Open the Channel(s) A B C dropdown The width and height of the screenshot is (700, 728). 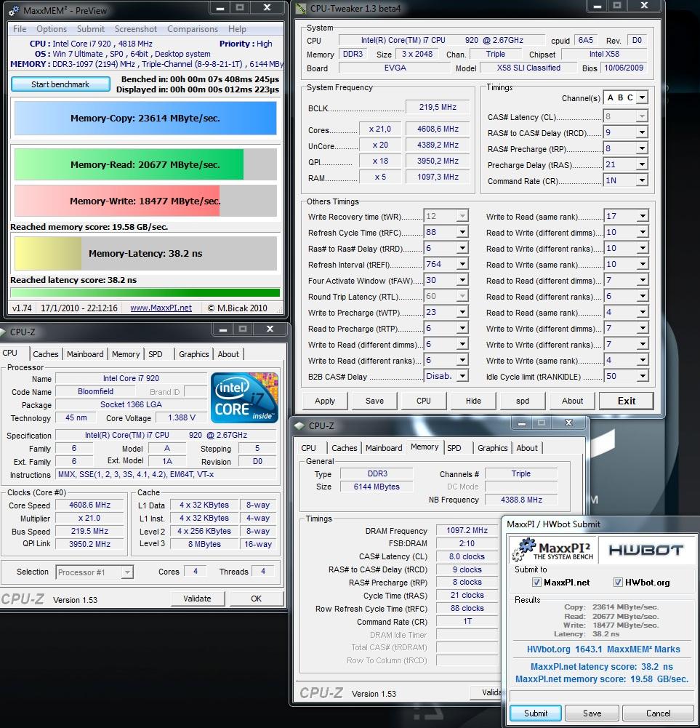(x=642, y=98)
